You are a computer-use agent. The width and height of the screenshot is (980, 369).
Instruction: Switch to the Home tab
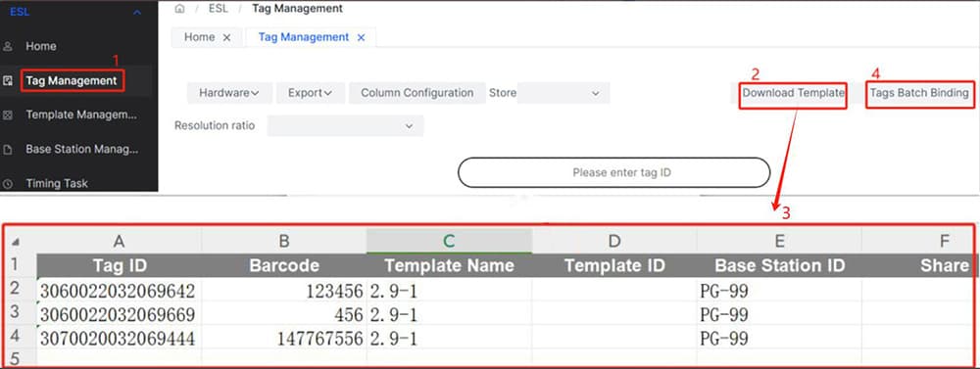tap(199, 37)
